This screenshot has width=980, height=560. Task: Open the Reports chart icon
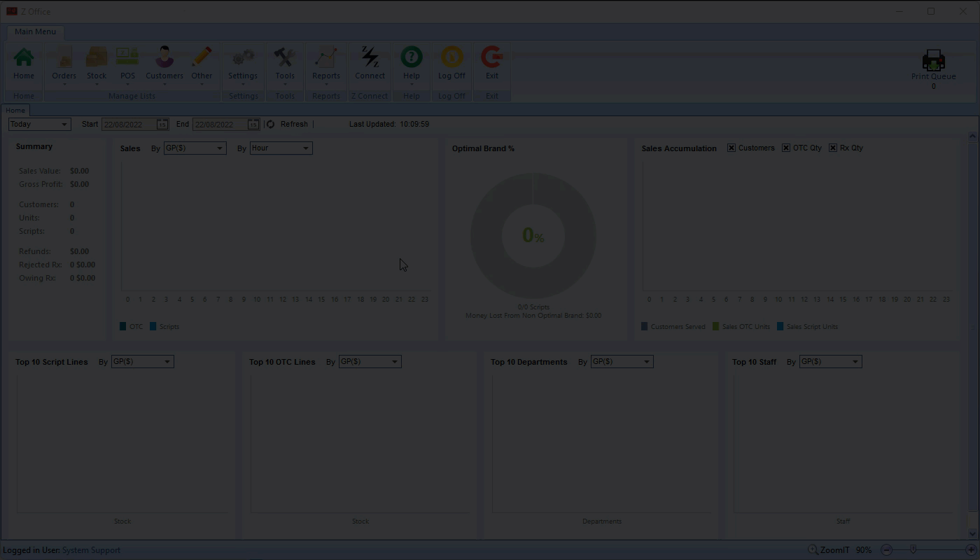[x=326, y=57]
